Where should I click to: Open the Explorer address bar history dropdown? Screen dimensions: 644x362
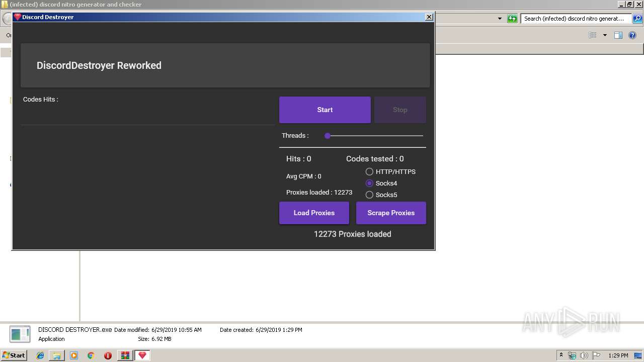(x=500, y=19)
